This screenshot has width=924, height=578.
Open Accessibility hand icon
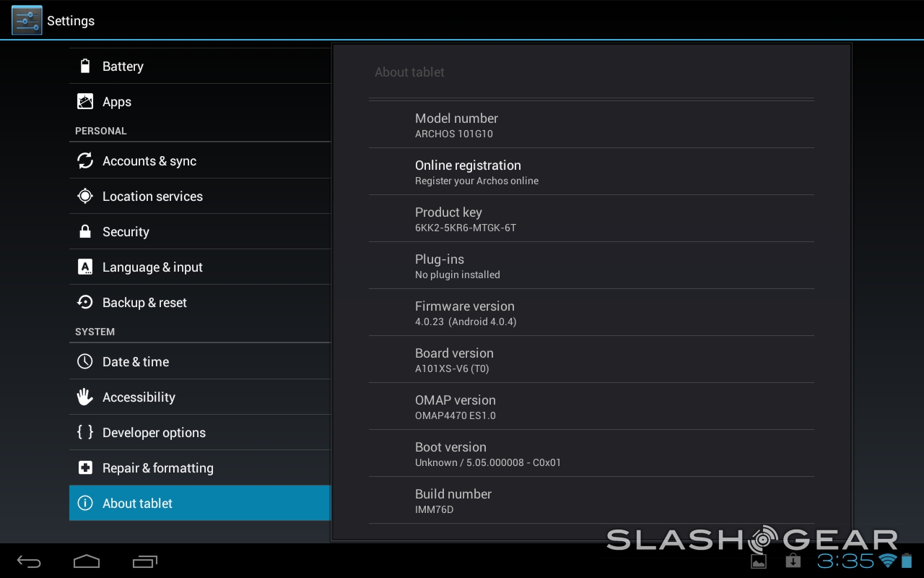pos(85,397)
